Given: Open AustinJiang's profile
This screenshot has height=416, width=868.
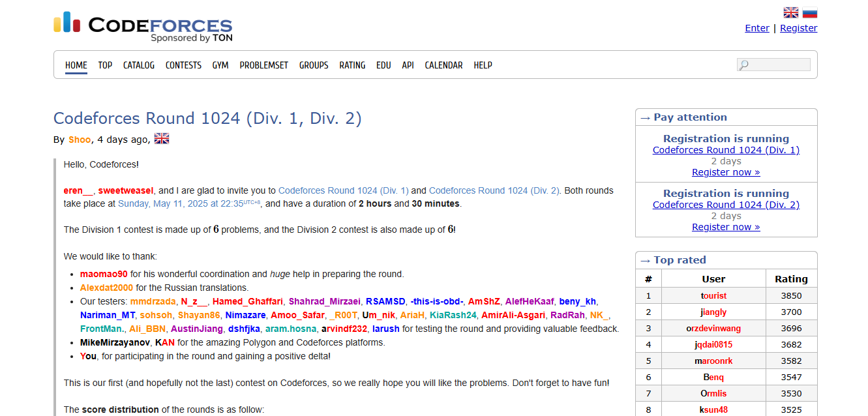Looking at the screenshot, I should [x=197, y=329].
